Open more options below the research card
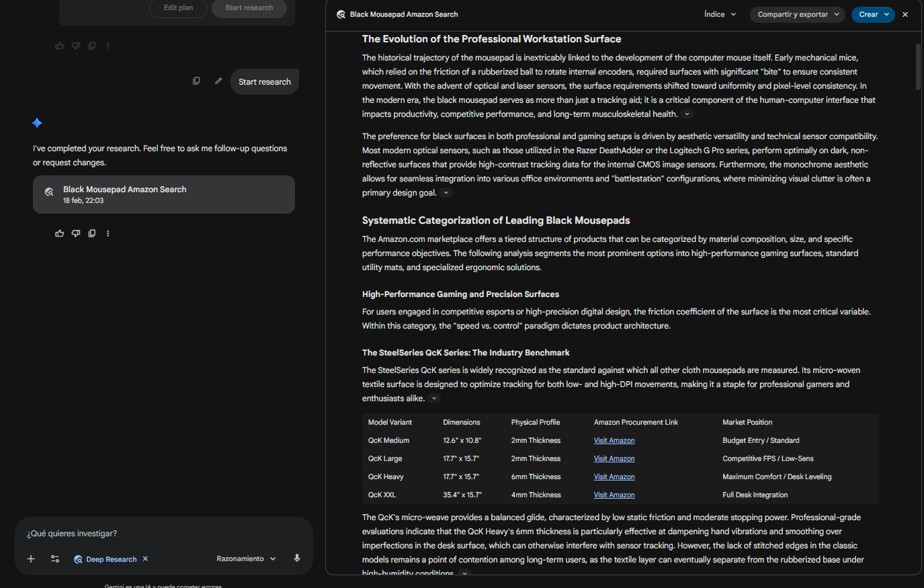Viewport: 924px width, 588px height. [108, 233]
